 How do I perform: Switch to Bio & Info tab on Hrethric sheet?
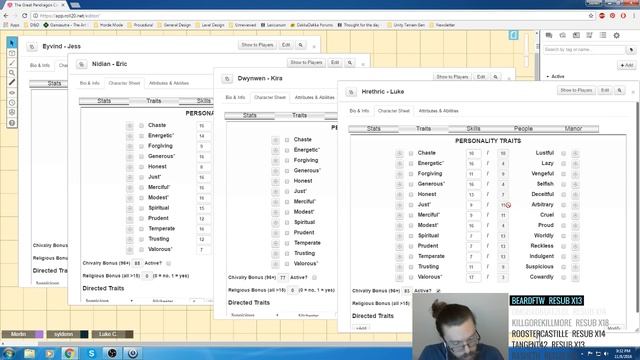point(359,111)
